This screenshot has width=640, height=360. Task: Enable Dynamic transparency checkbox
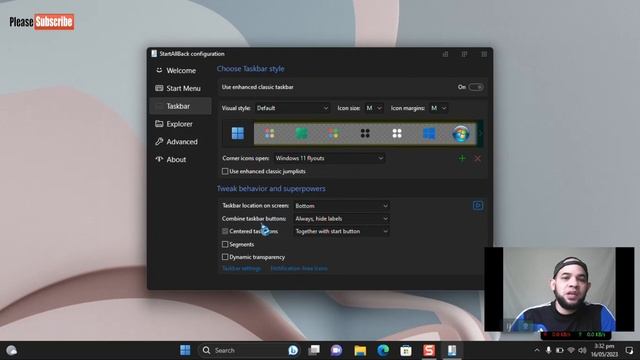click(225, 257)
